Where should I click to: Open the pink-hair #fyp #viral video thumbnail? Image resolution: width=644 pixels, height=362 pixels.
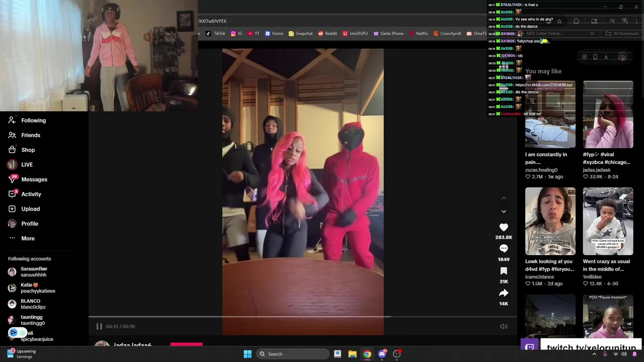608,115
